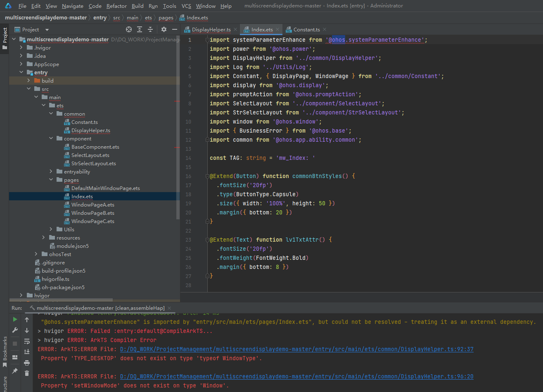Open the Refactor menu
This screenshot has width=543, height=392.
click(116, 6)
